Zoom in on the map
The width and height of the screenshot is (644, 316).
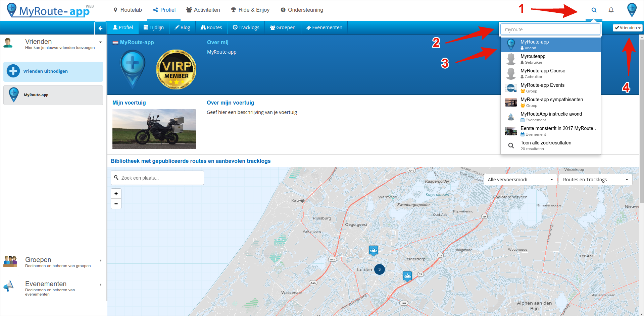pos(116,194)
